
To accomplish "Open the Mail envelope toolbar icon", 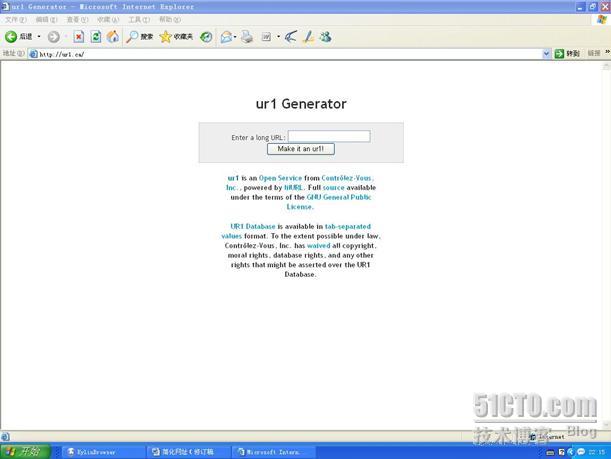I will (226, 37).
